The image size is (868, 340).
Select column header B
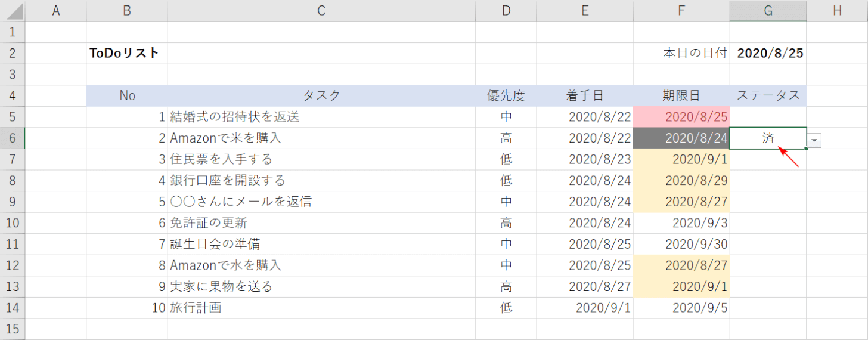127,10
